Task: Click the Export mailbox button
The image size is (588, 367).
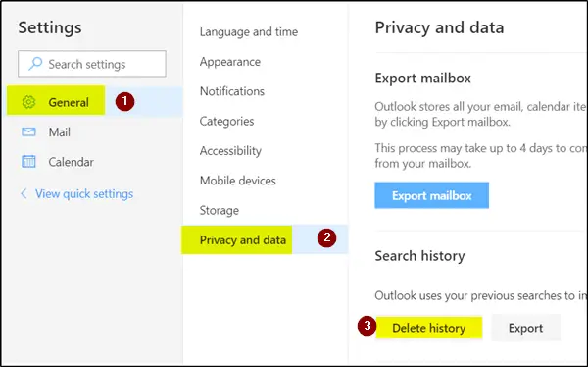Action: [x=431, y=195]
